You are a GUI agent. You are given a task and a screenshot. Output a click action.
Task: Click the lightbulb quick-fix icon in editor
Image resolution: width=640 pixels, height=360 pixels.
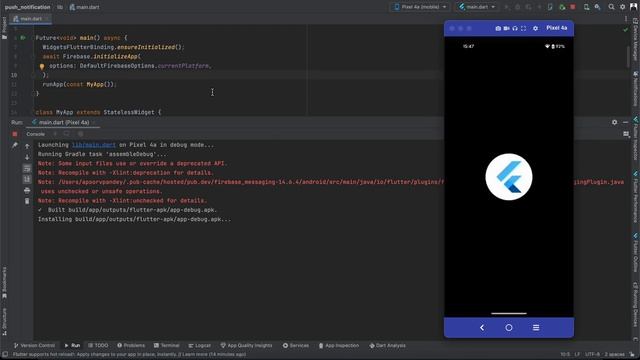click(x=42, y=66)
